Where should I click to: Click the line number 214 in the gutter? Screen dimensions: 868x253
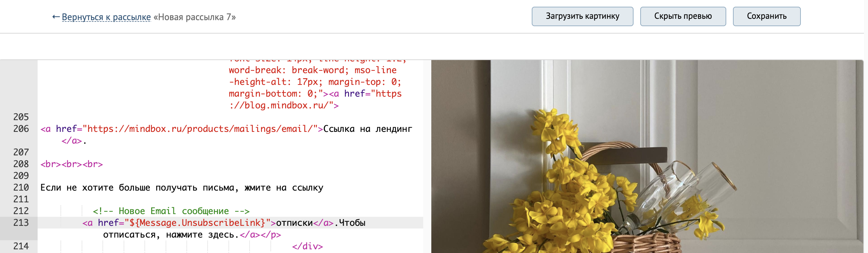click(x=21, y=246)
